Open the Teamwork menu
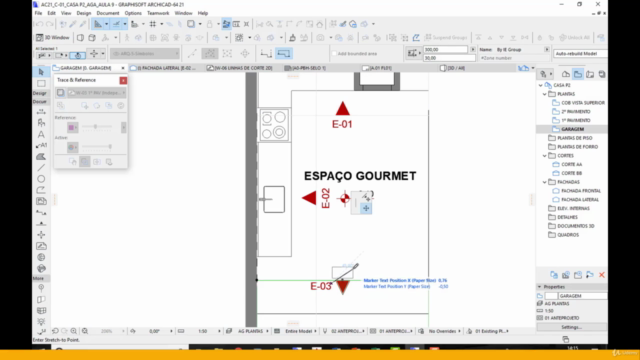Screen dimensions: 640x360 pos(158,13)
